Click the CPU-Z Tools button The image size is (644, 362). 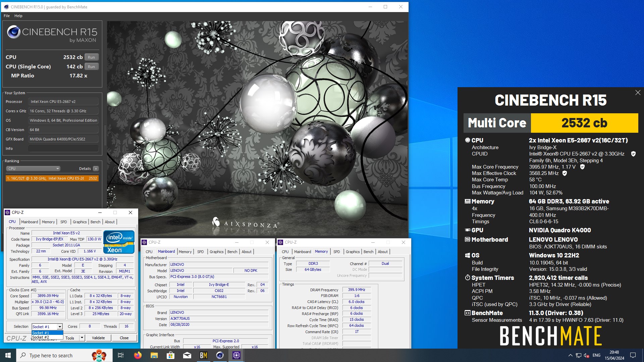pyautogui.click(x=70, y=338)
